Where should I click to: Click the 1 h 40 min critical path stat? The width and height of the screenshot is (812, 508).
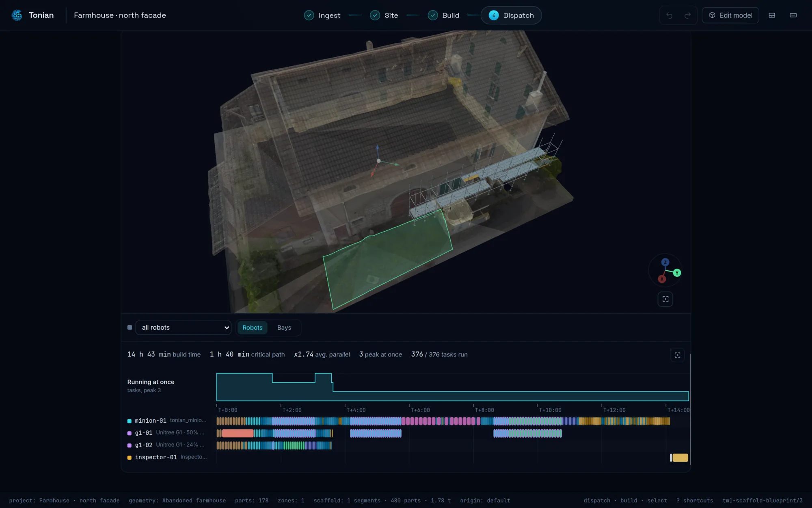[247, 354]
